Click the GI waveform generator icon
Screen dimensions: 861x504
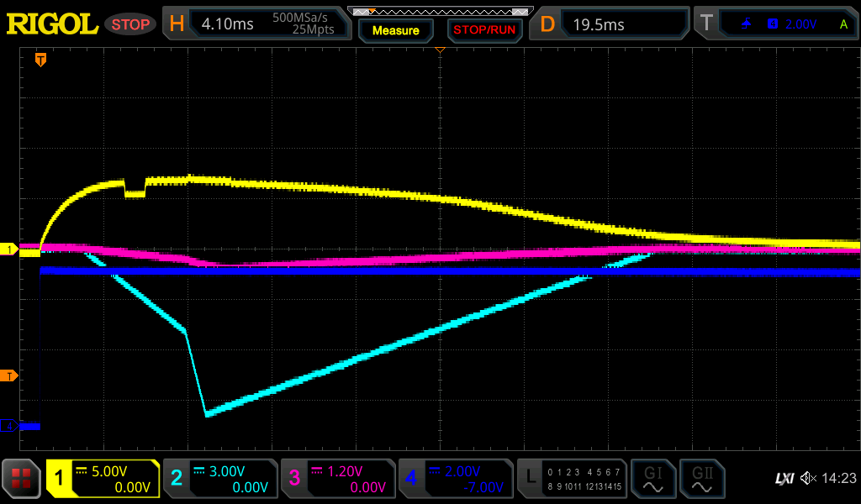click(652, 479)
